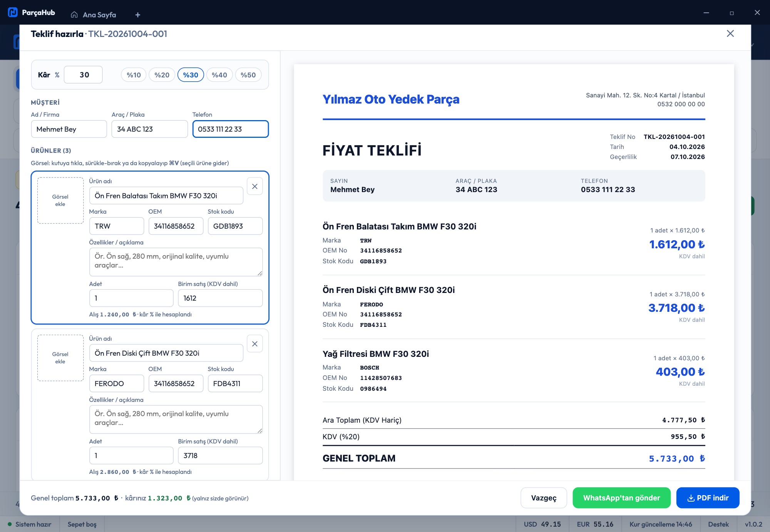Image resolution: width=770 pixels, height=532 pixels.
Task: Click the EUR 55.16 exchange rate
Action: tap(595, 524)
